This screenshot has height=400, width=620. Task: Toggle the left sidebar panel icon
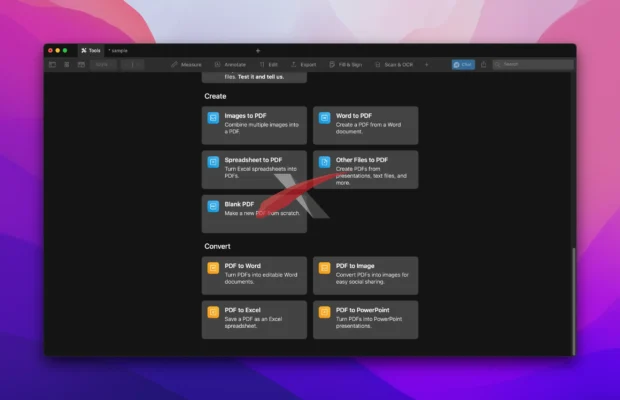coord(52,64)
